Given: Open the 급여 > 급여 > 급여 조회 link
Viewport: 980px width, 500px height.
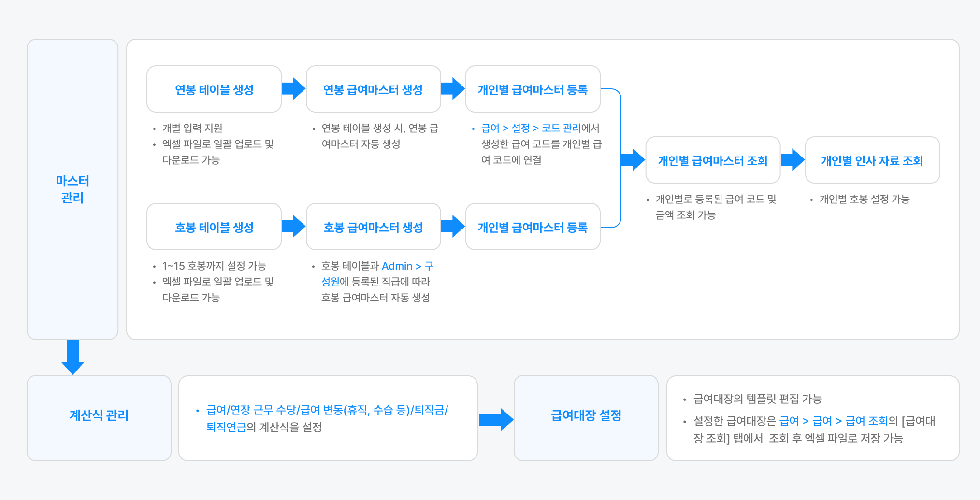Looking at the screenshot, I should [x=834, y=421].
